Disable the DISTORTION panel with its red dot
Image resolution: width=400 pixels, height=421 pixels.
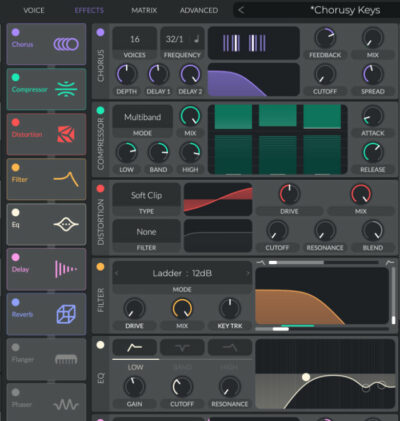coord(100,189)
